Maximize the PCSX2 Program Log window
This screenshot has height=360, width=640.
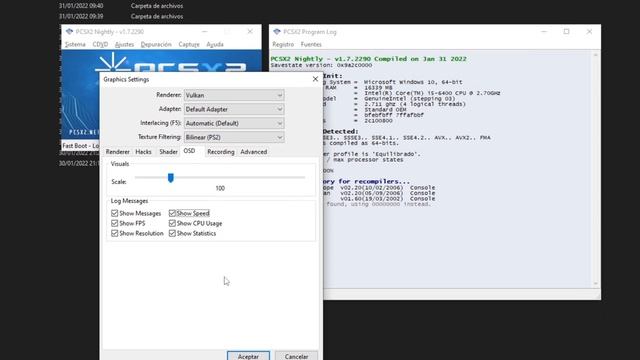(566, 31)
